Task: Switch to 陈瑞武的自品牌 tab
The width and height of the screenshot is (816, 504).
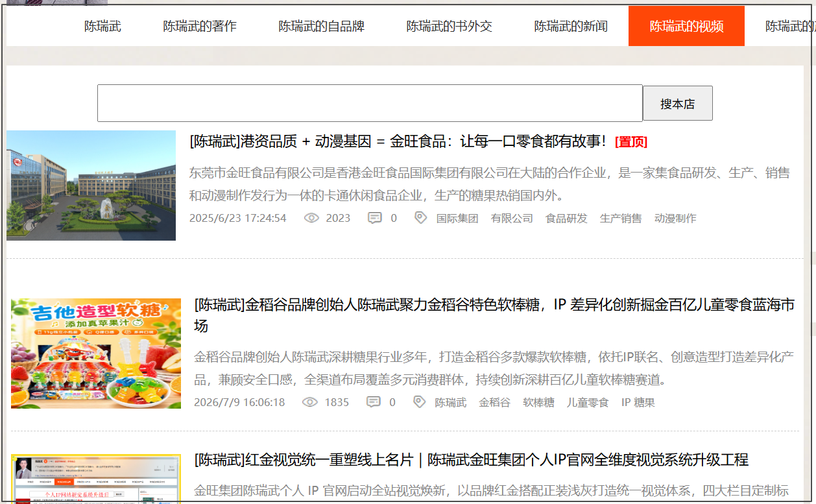Action: coord(322,26)
